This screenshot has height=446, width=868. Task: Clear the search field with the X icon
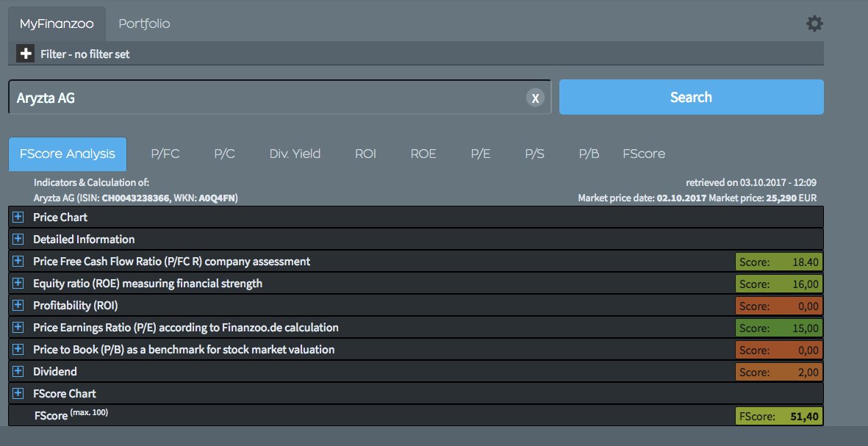535,97
